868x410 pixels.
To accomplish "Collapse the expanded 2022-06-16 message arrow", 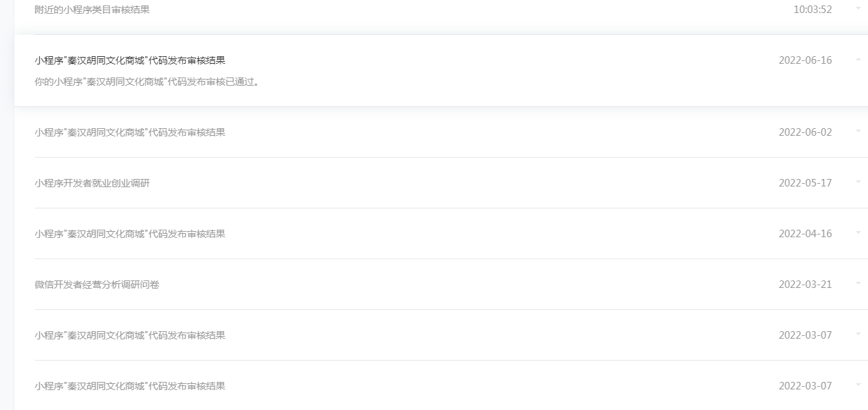I will coord(858,60).
